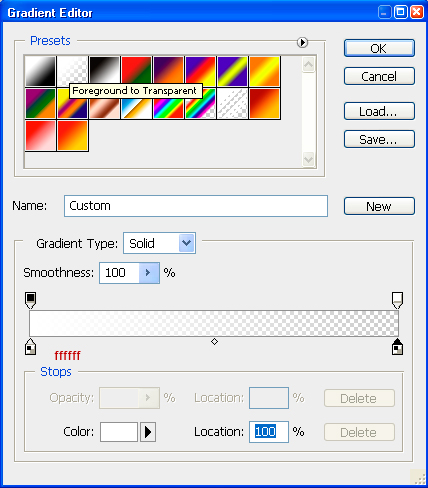Viewport: 428px width, 488px height.
Task: Open the Presets flyout menu arrow
Action: click(302, 42)
